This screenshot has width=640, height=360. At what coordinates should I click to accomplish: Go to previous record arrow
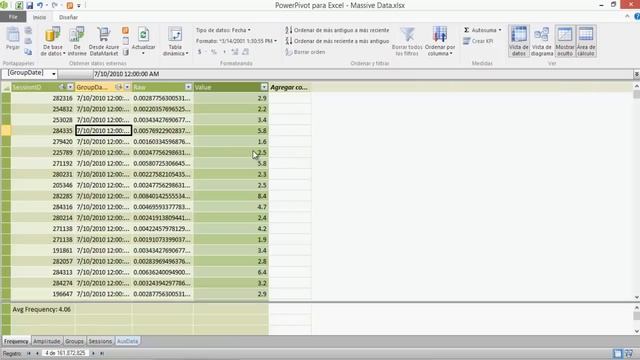37,353
